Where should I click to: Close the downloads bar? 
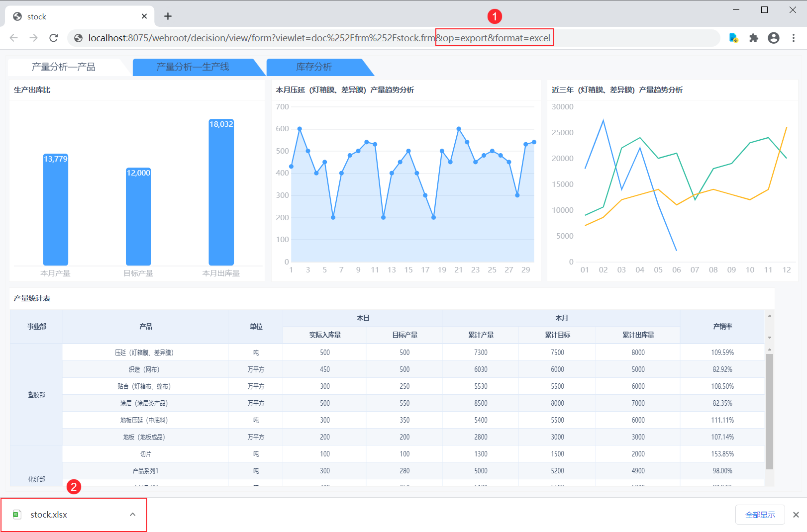click(x=796, y=515)
